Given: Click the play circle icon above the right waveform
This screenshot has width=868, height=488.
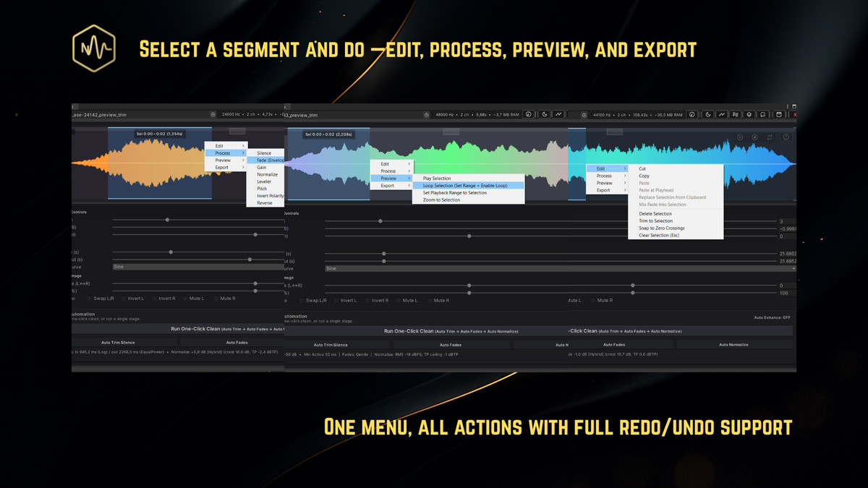Looking at the screenshot, I should click(x=739, y=137).
